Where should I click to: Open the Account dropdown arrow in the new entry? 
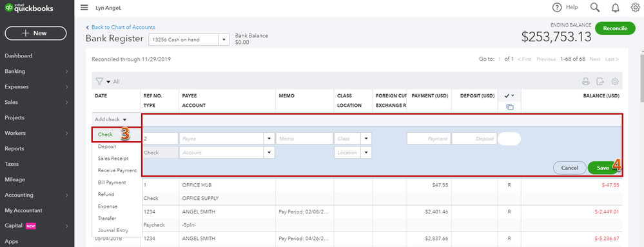(269, 152)
